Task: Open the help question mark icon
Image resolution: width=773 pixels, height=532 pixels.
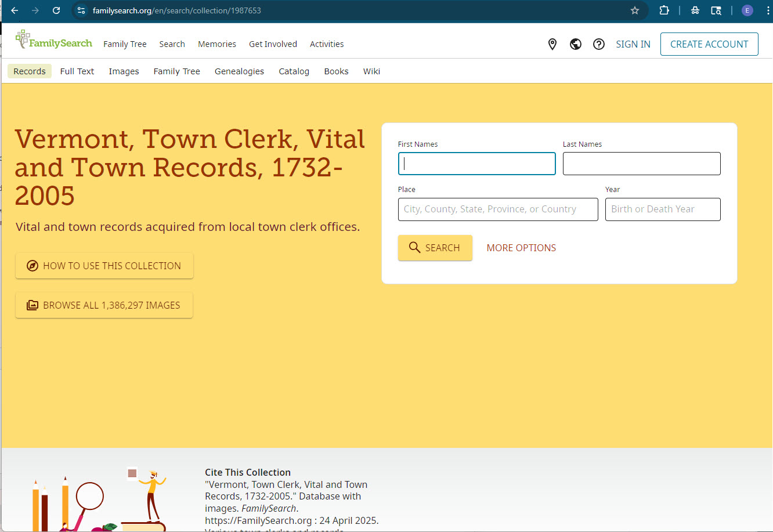Action: (x=599, y=44)
